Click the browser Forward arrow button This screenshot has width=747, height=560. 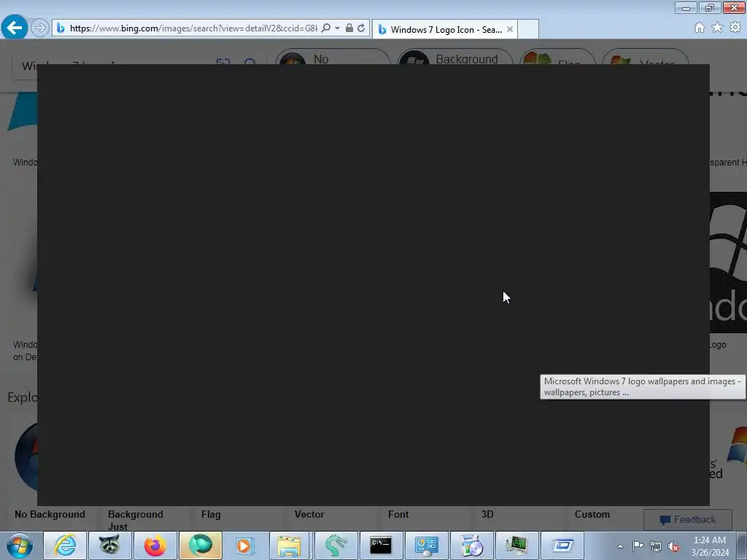(40, 28)
